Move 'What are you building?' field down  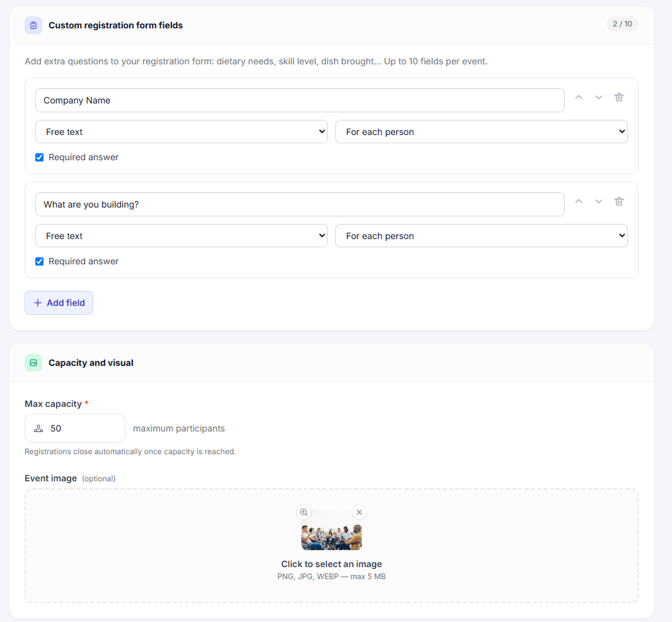coord(599,201)
